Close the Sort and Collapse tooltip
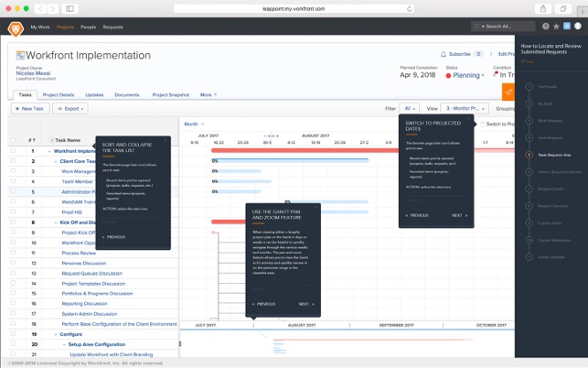Image resolution: width=588 pixels, height=368 pixels. tap(166, 140)
